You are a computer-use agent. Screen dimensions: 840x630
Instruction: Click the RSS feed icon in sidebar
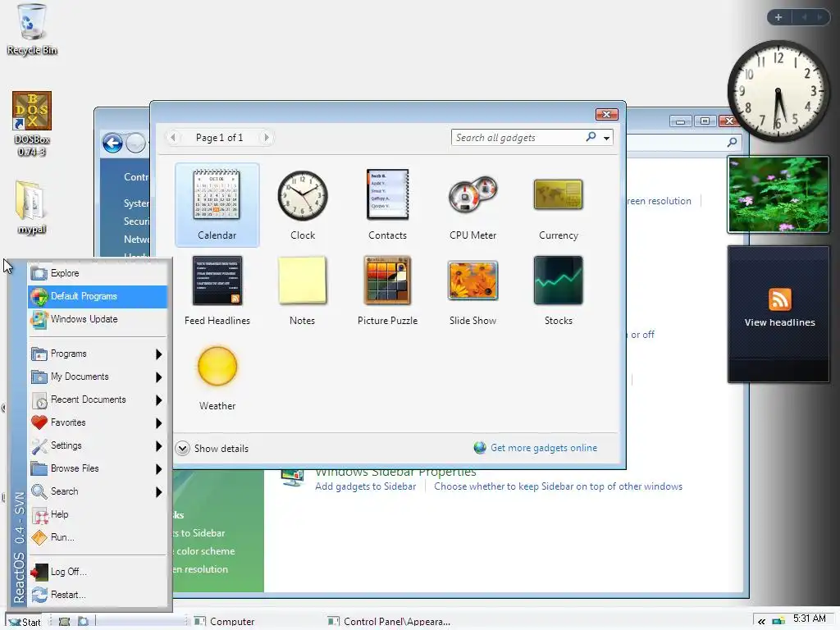pos(779,299)
